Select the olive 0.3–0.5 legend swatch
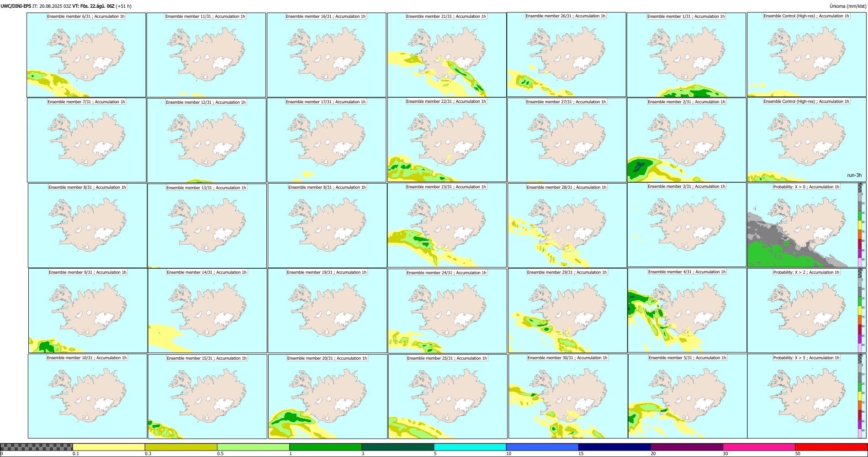This screenshot has height=457, width=868. 181,447
